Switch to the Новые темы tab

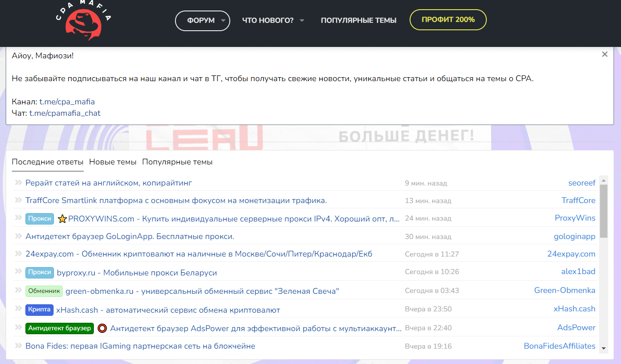113,162
